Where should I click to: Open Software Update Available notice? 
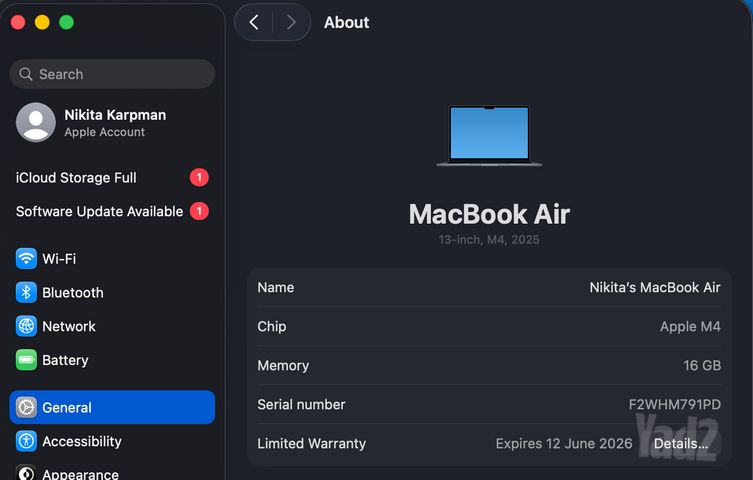tap(112, 211)
